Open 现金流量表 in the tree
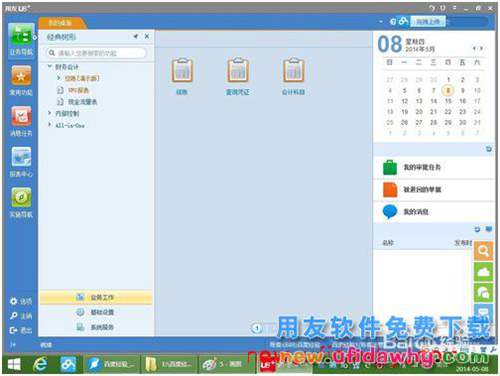The height and width of the screenshot is (376, 500). pos(82,102)
